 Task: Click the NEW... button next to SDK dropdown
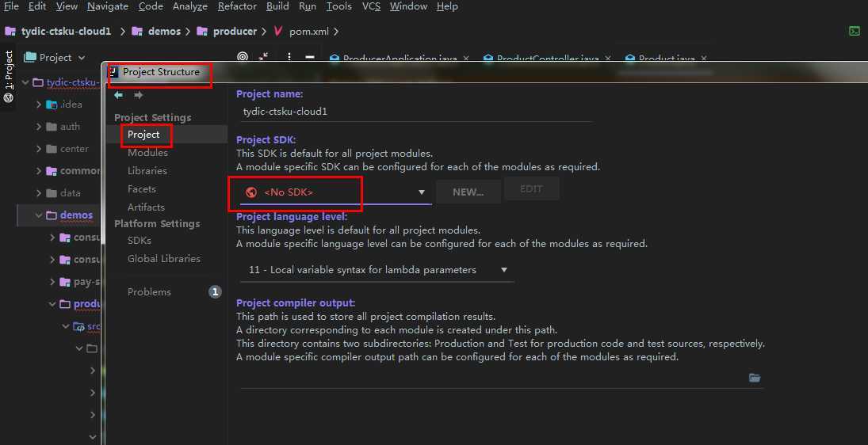pyautogui.click(x=468, y=192)
